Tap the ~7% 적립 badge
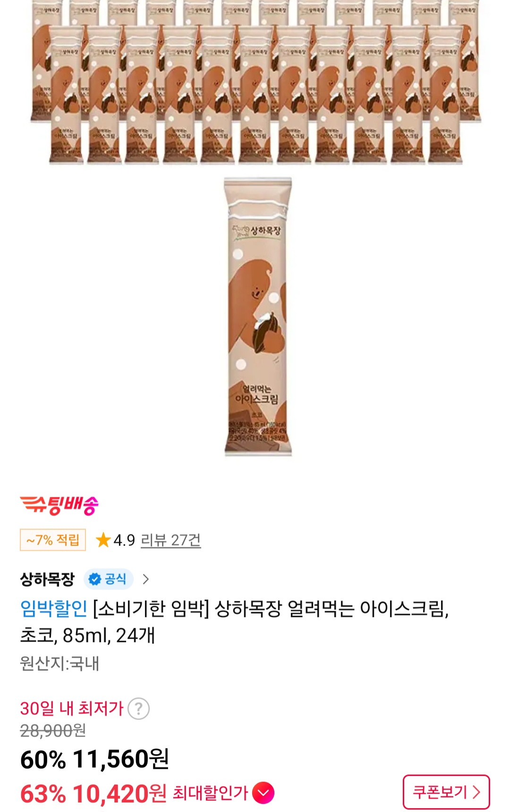The width and height of the screenshot is (510, 812). (x=53, y=540)
